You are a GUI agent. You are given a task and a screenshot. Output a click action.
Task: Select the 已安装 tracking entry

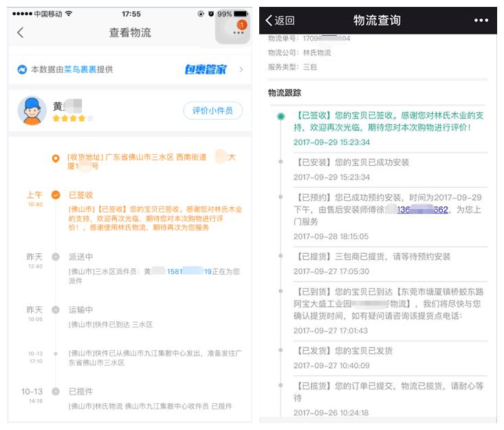click(x=352, y=162)
